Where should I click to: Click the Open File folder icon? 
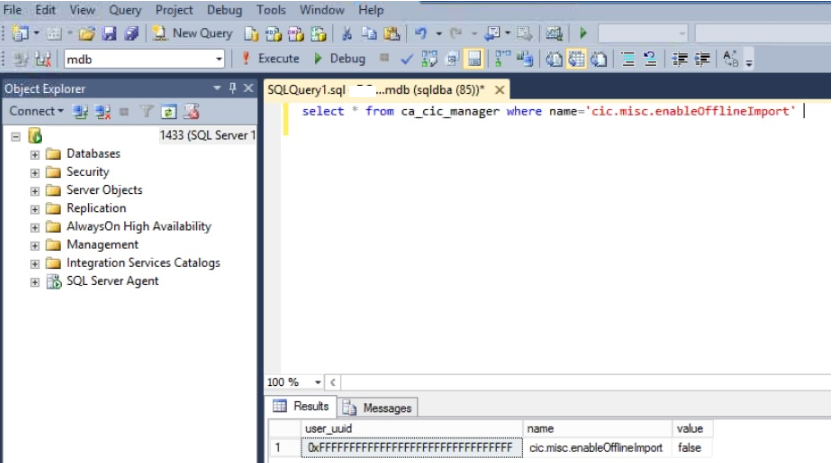click(x=87, y=33)
